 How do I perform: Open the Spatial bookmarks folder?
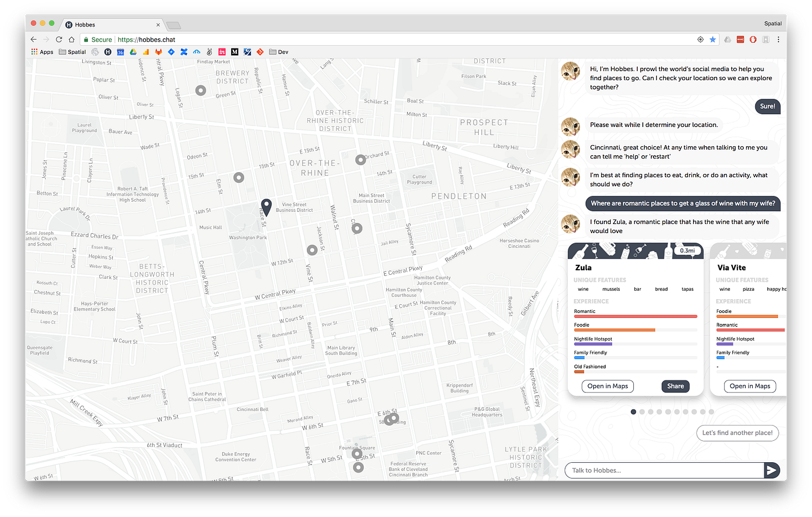73,52
